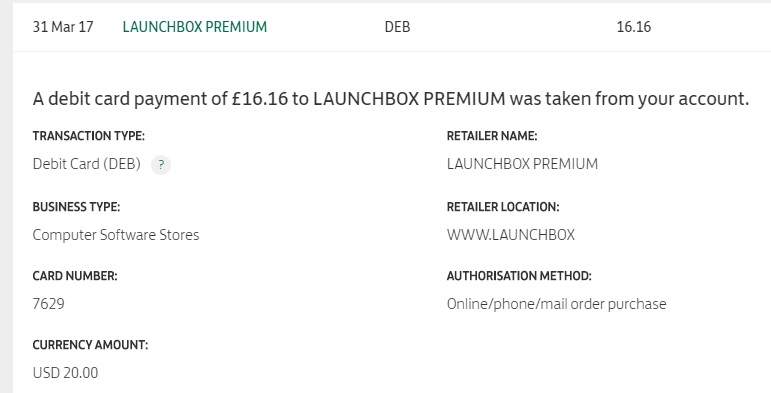
Task: Click the CARD NUMBER heading
Action: 75,276
